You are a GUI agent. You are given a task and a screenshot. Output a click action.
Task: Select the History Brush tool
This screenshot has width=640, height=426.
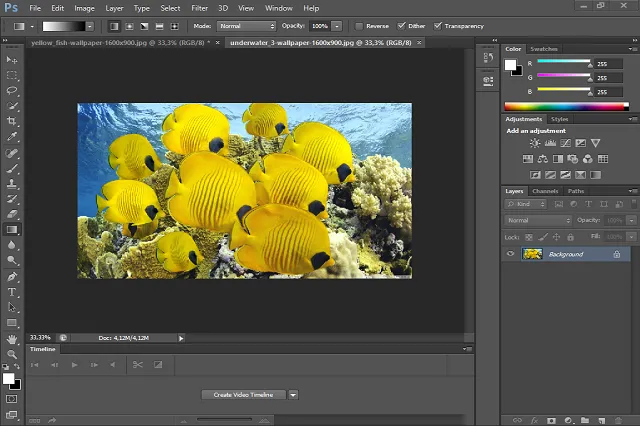pyautogui.click(x=11, y=199)
